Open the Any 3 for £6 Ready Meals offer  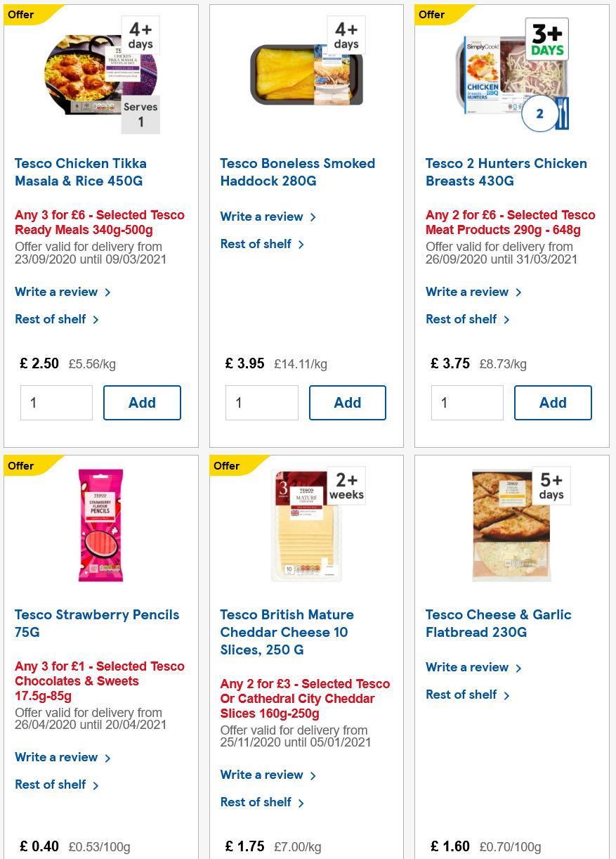coord(100,222)
